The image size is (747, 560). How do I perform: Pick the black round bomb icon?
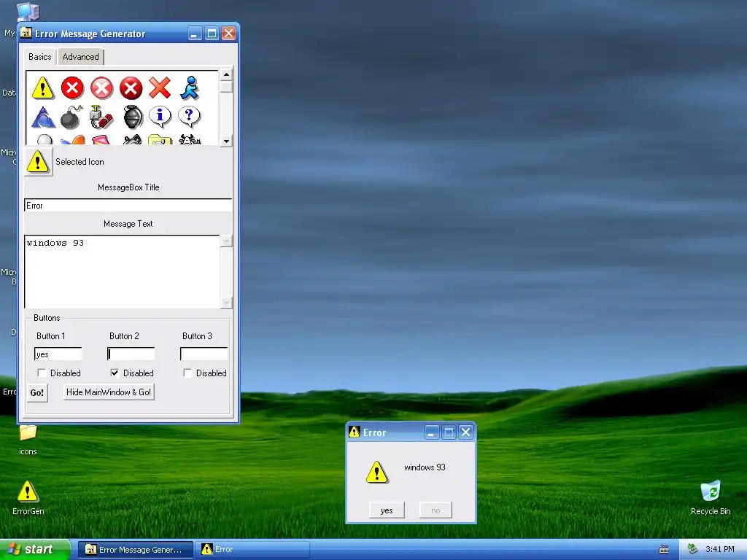[x=72, y=117]
